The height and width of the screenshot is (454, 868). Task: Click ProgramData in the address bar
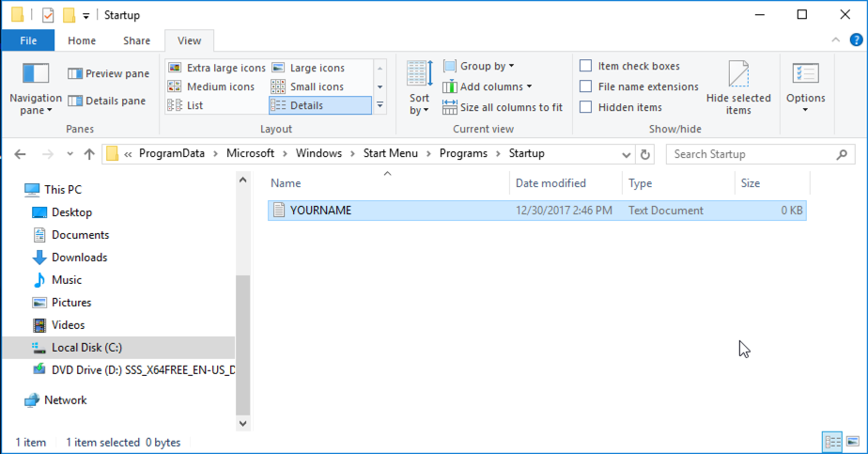point(172,153)
